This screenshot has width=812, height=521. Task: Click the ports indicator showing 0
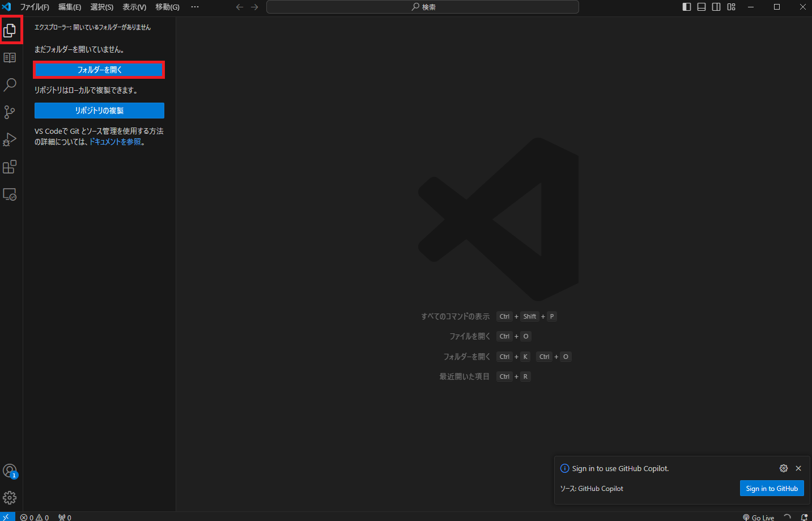[x=65, y=517]
